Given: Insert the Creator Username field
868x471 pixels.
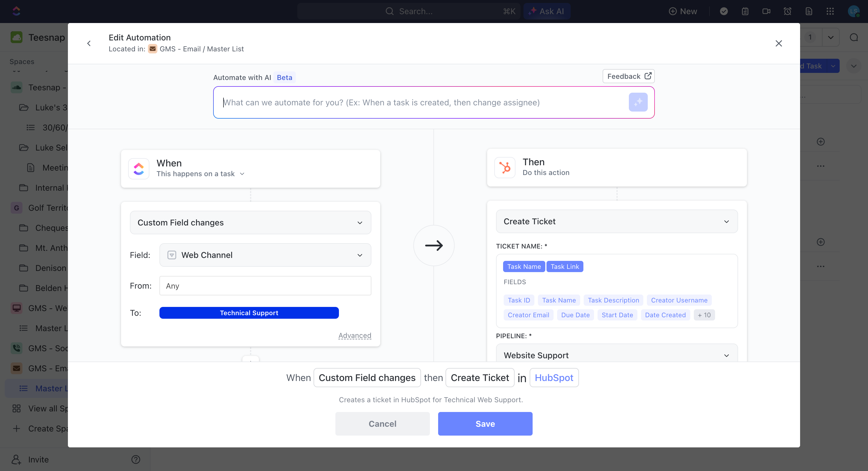Looking at the screenshot, I should tap(679, 300).
